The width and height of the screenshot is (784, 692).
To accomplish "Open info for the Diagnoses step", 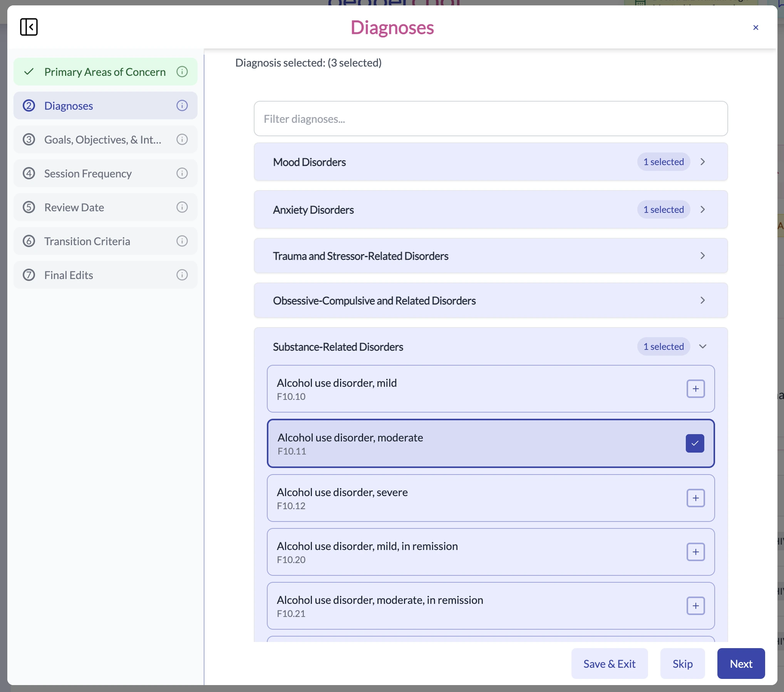I will click(x=182, y=105).
